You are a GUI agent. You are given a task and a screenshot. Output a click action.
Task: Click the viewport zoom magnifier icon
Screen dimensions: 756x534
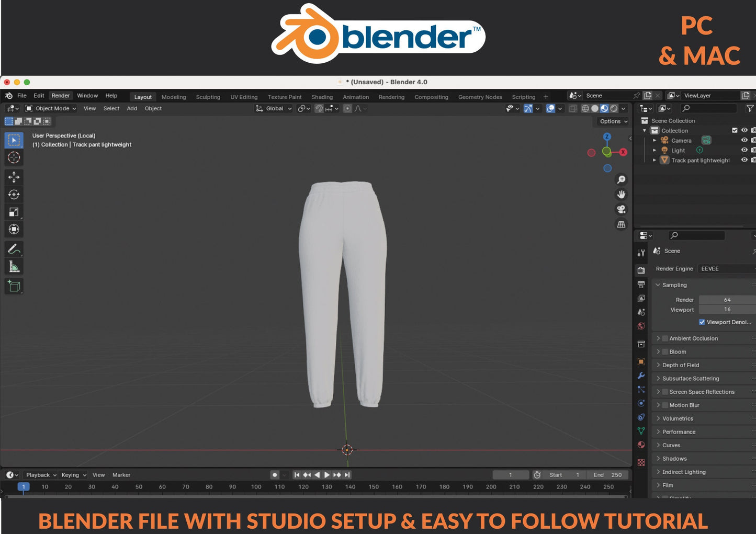tap(621, 179)
